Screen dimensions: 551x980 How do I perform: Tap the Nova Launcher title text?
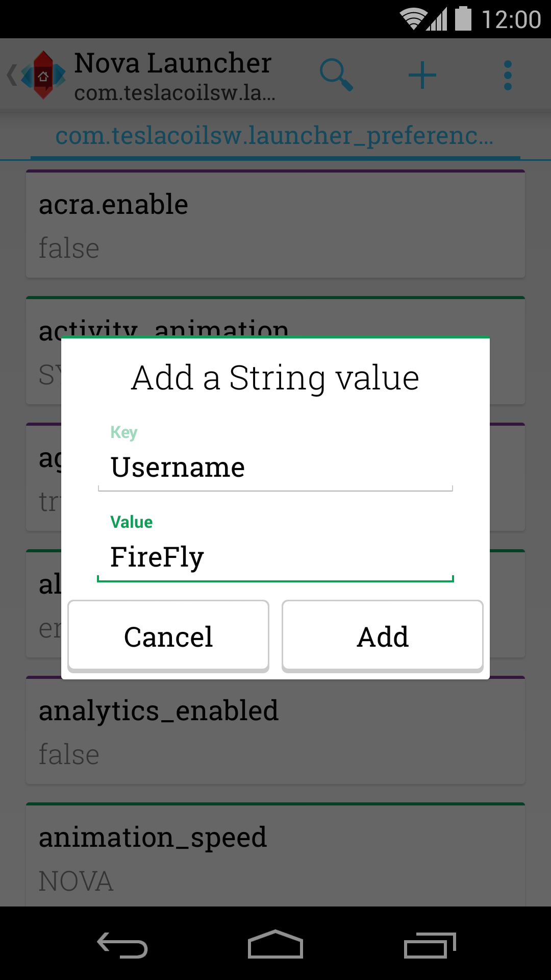[x=172, y=63]
